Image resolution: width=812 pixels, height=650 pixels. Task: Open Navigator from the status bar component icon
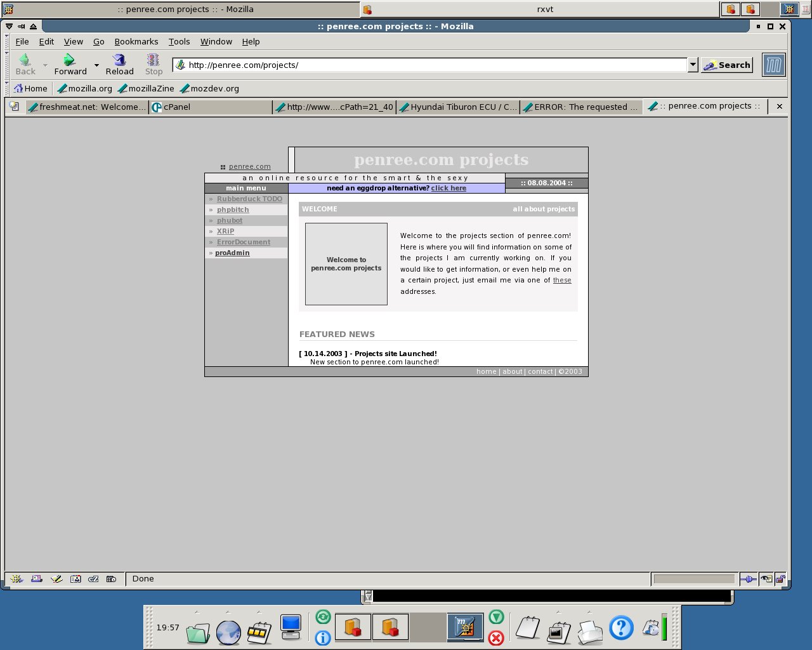point(17,579)
